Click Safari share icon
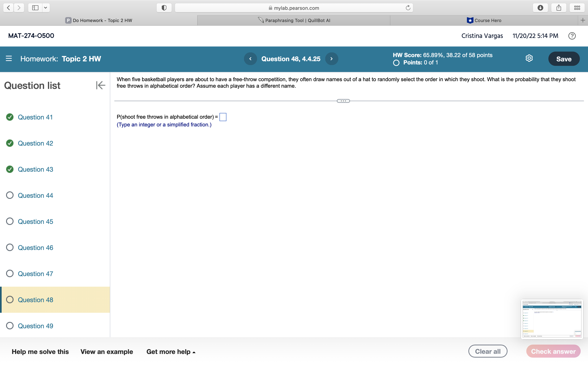The image size is (588, 367). click(x=559, y=8)
